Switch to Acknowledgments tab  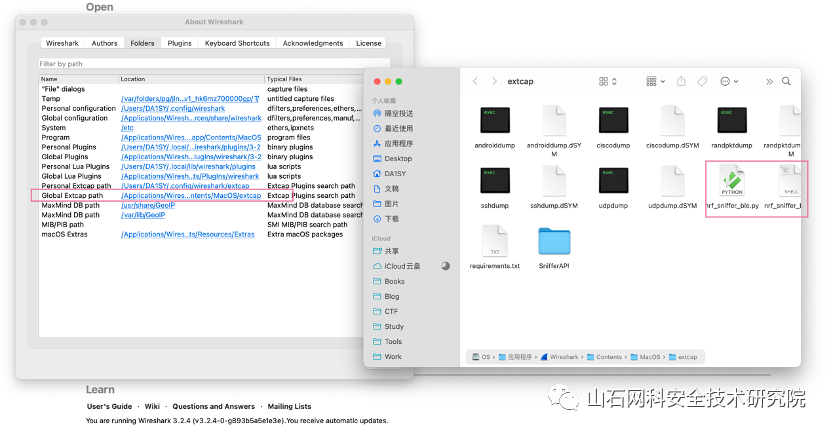(313, 43)
